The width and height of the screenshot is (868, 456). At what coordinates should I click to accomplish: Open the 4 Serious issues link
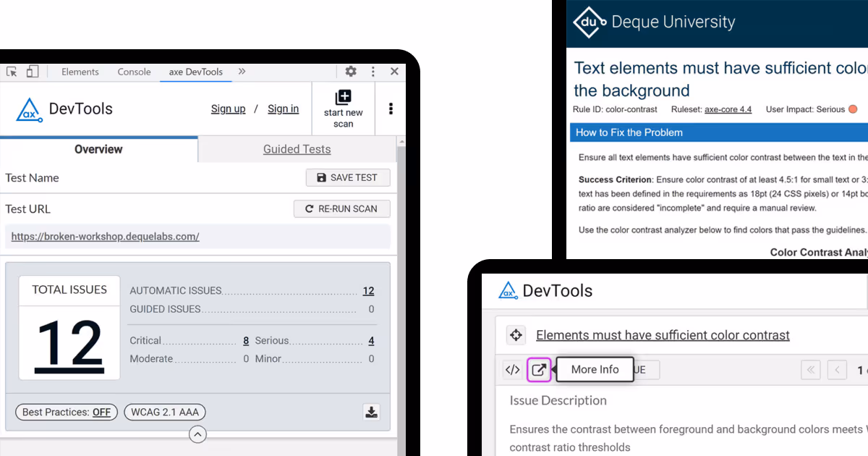(371, 340)
